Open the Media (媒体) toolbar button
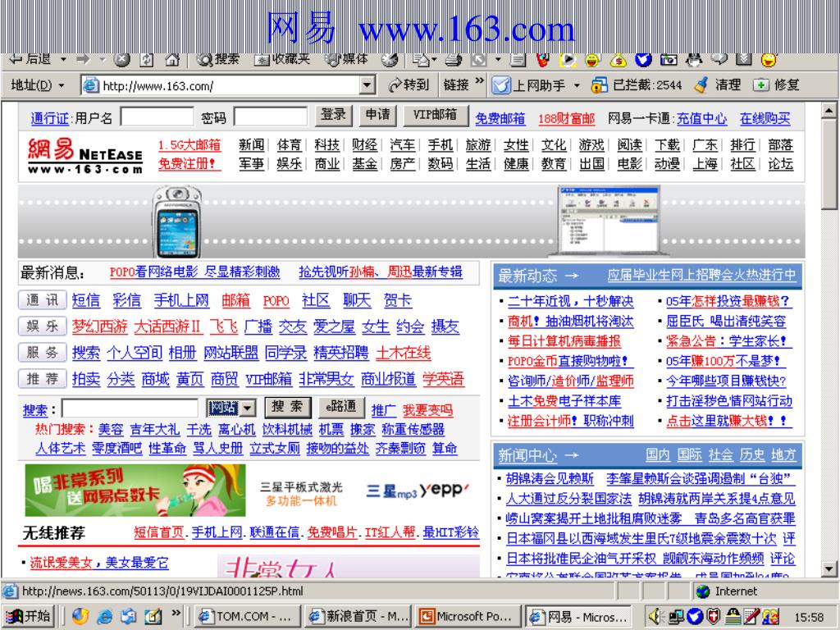The height and width of the screenshot is (630, 840). [x=347, y=59]
